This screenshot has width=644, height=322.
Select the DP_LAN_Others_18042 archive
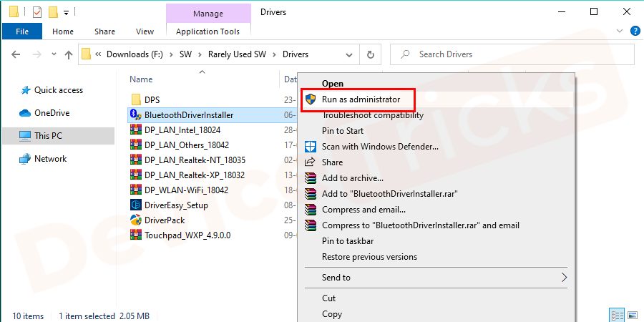click(x=180, y=145)
